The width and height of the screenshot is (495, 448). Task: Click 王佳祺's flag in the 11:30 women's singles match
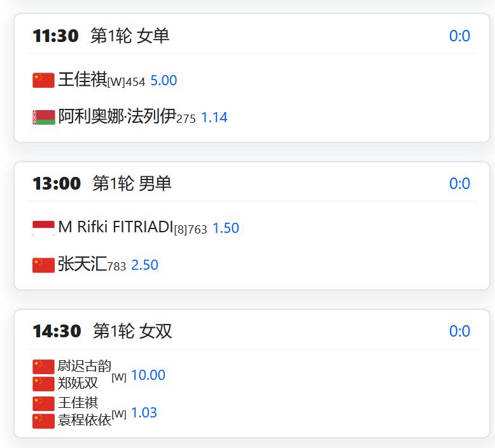pyautogui.click(x=43, y=80)
